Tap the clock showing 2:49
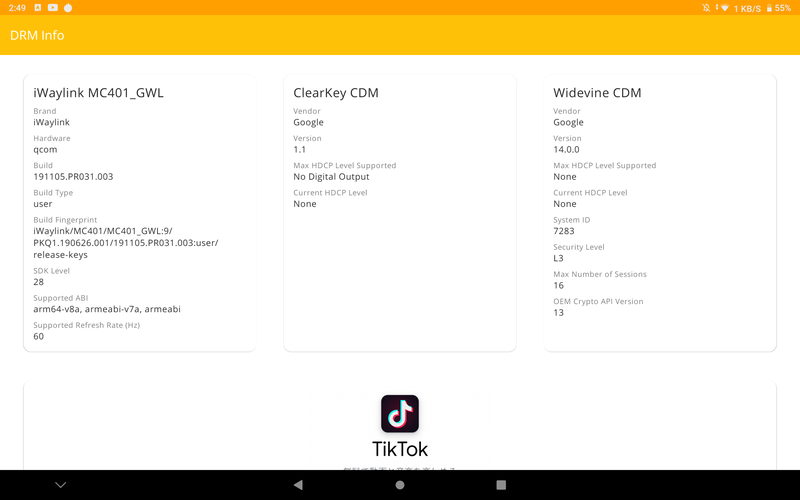The height and width of the screenshot is (500, 800). (17, 8)
